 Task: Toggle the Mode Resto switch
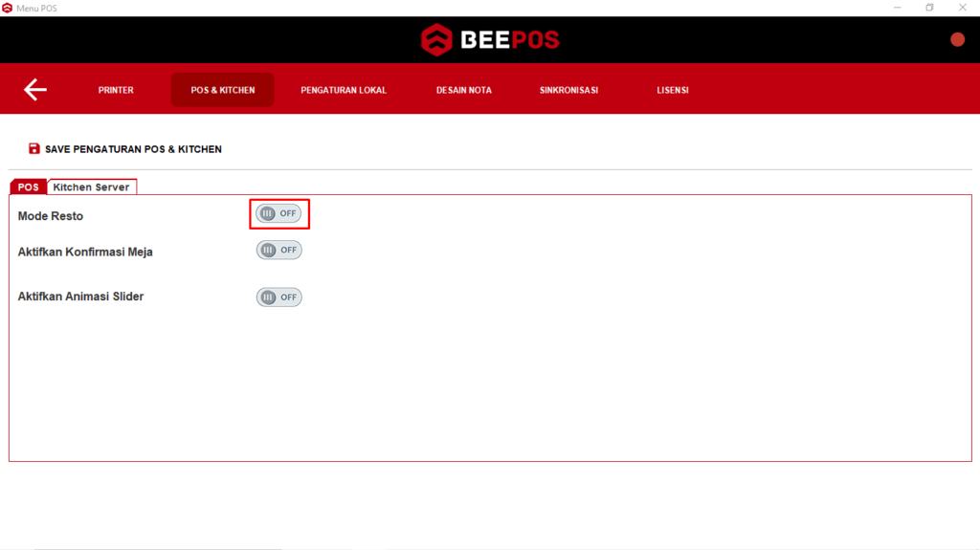pos(278,213)
